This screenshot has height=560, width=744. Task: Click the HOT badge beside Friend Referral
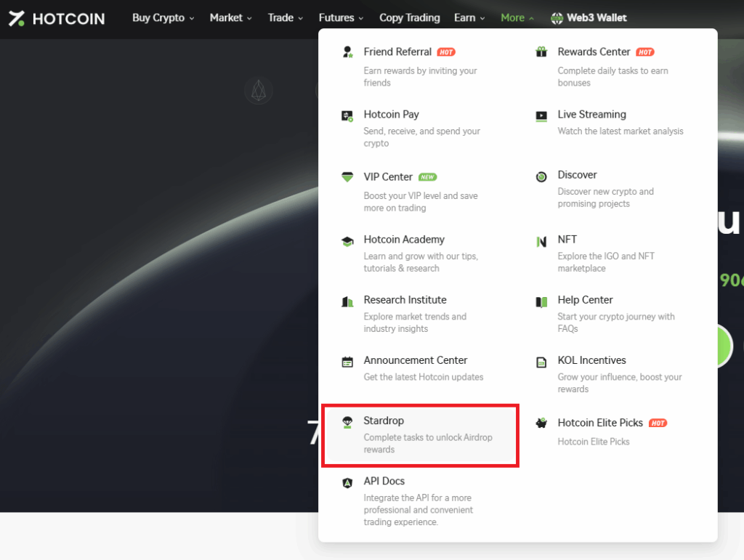click(x=446, y=52)
